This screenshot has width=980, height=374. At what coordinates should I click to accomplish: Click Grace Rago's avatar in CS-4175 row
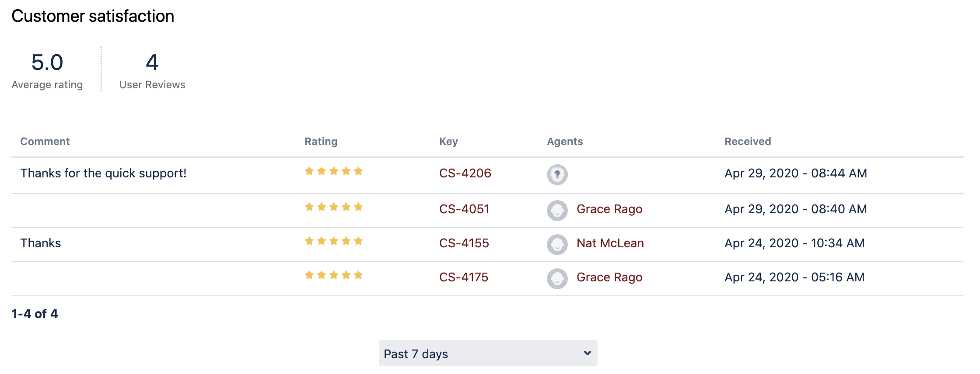(x=557, y=279)
